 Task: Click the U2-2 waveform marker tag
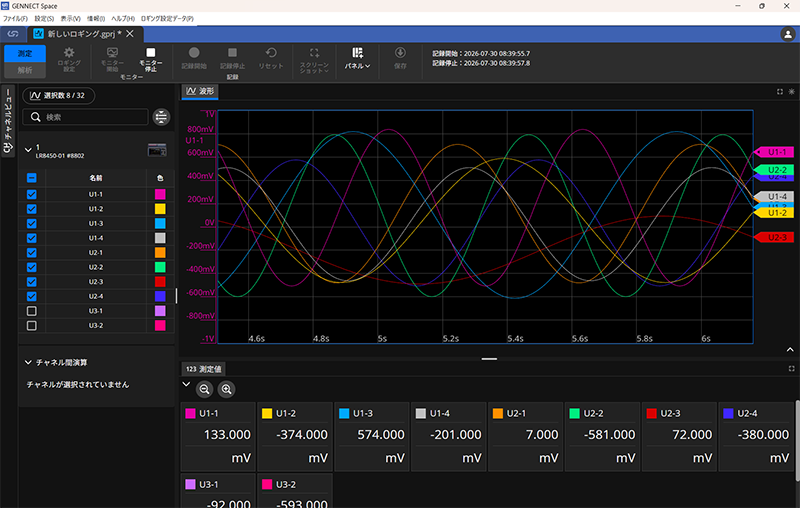[x=773, y=169]
